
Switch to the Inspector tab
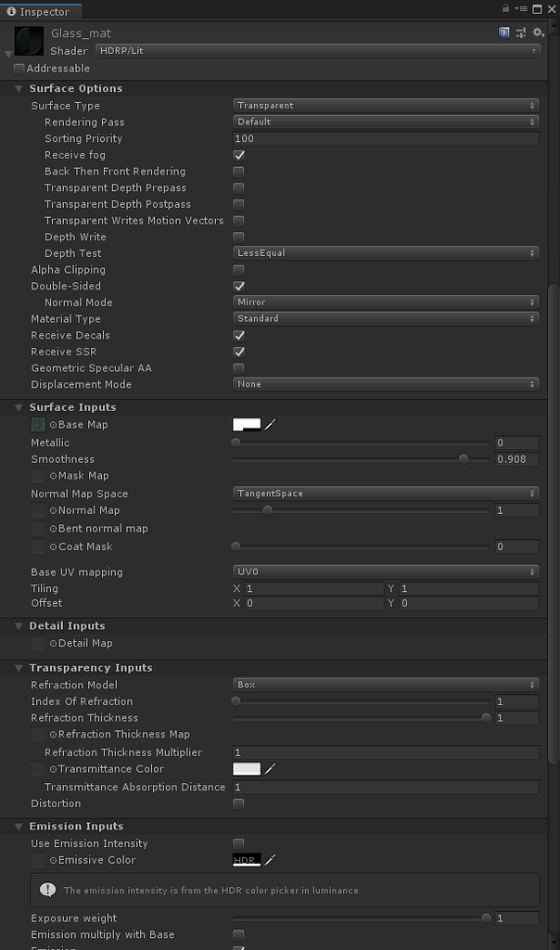tap(37, 11)
